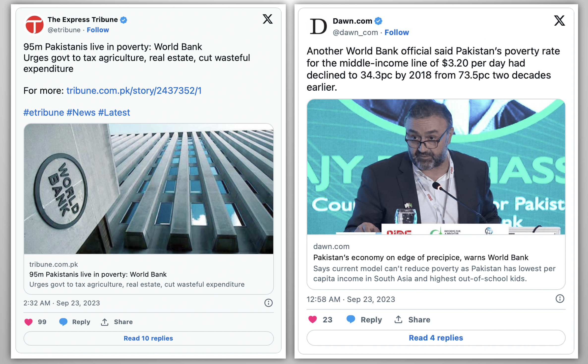Open The Express Tribune profile avatar
The image size is (588, 364).
click(34, 25)
